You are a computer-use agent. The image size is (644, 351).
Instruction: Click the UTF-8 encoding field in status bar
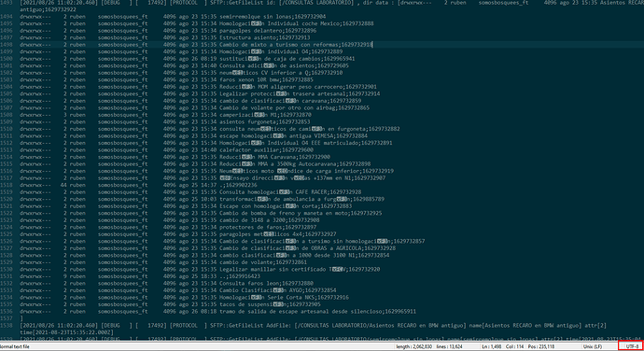(630, 346)
